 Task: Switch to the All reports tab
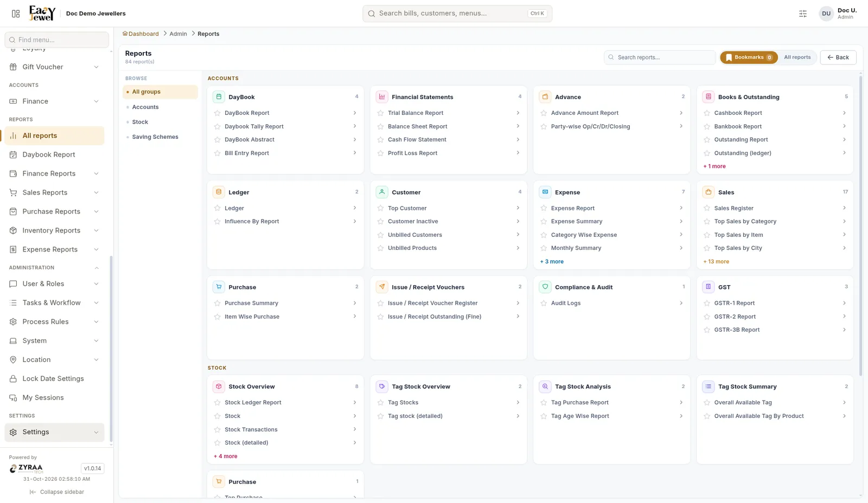[797, 57]
